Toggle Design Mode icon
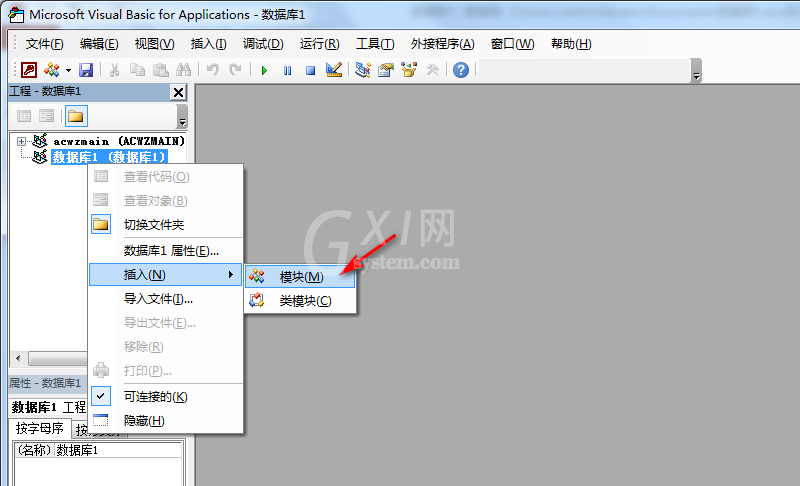800x486 pixels. coord(334,70)
